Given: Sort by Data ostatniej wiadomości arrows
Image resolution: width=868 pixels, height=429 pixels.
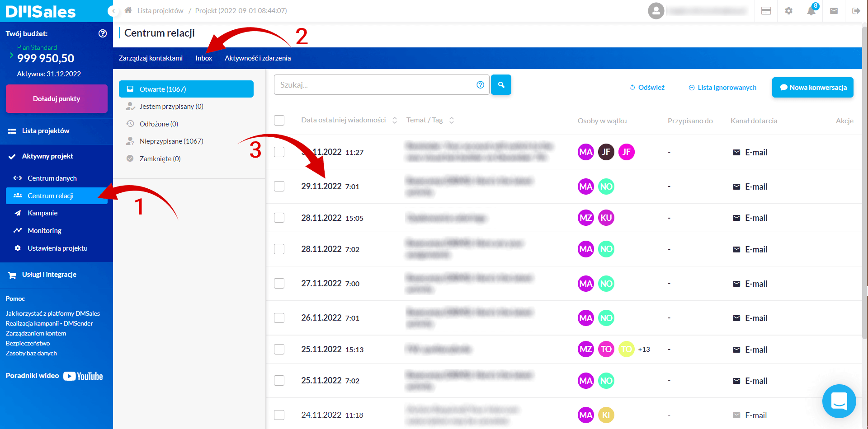Looking at the screenshot, I should pyautogui.click(x=395, y=120).
